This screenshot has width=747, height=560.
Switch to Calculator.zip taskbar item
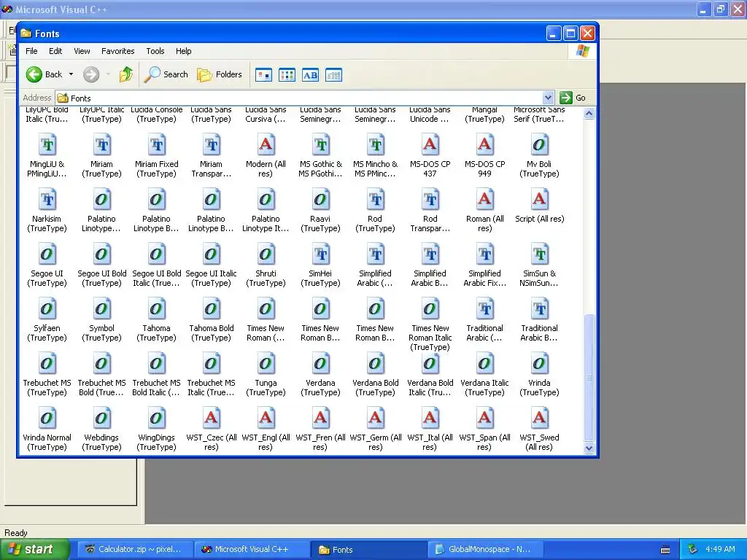[x=134, y=550]
